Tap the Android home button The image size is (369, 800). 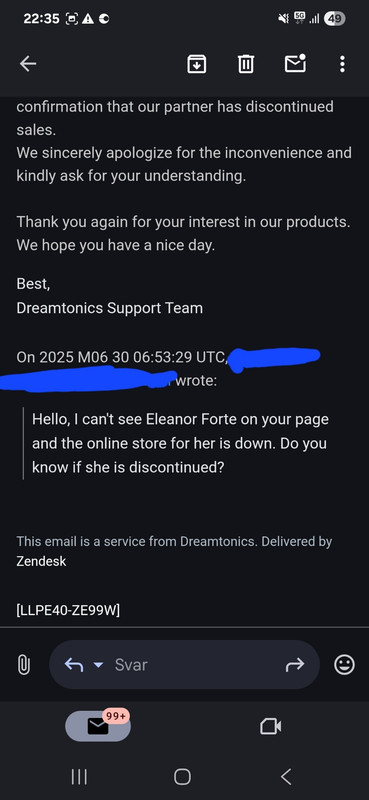[x=182, y=777]
